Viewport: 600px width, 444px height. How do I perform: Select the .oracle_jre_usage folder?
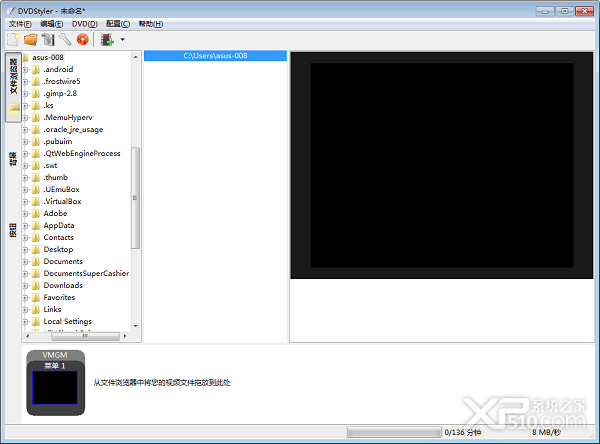click(73, 129)
